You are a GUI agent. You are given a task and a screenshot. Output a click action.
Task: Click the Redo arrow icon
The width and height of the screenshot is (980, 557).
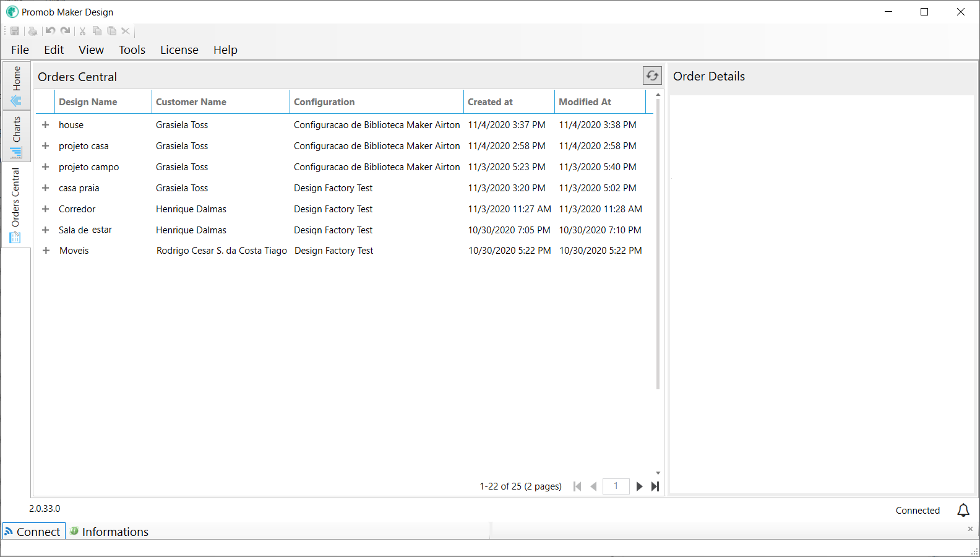(x=66, y=31)
